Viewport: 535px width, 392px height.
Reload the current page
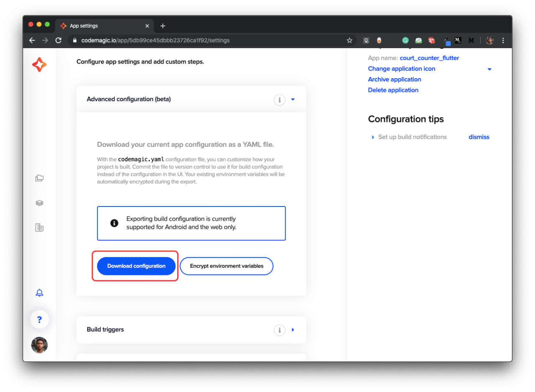point(59,41)
